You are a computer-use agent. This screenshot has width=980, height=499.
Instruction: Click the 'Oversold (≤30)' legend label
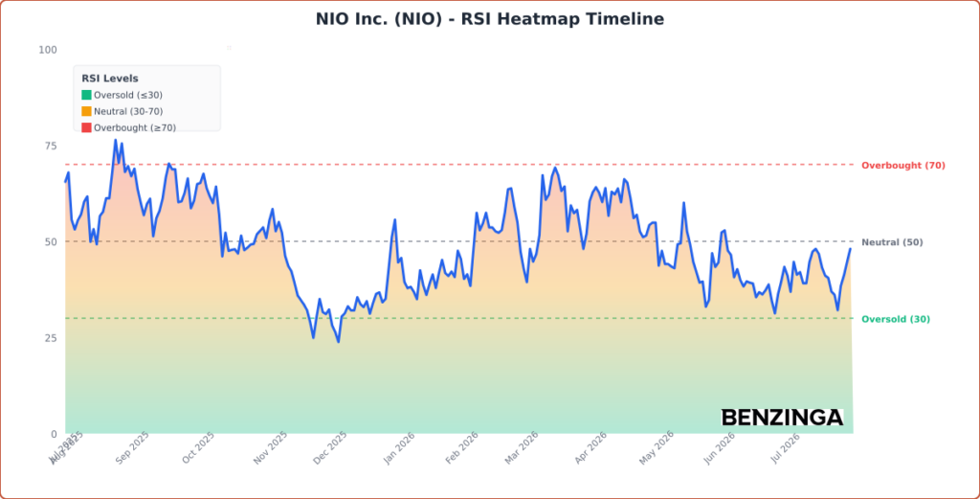pyautogui.click(x=128, y=95)
